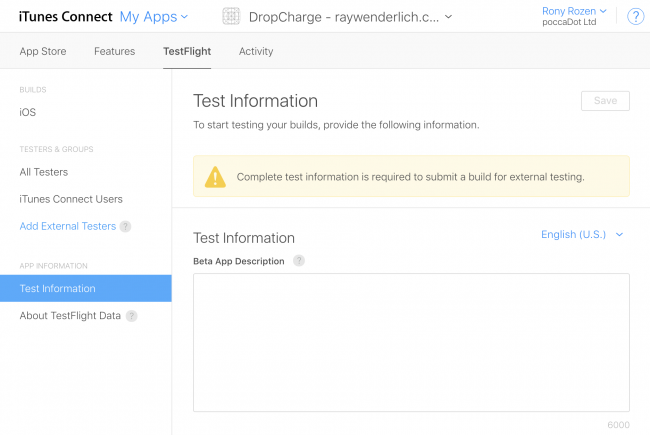
Task: Open All Testers in the sidebar
Action: point(44,172)
